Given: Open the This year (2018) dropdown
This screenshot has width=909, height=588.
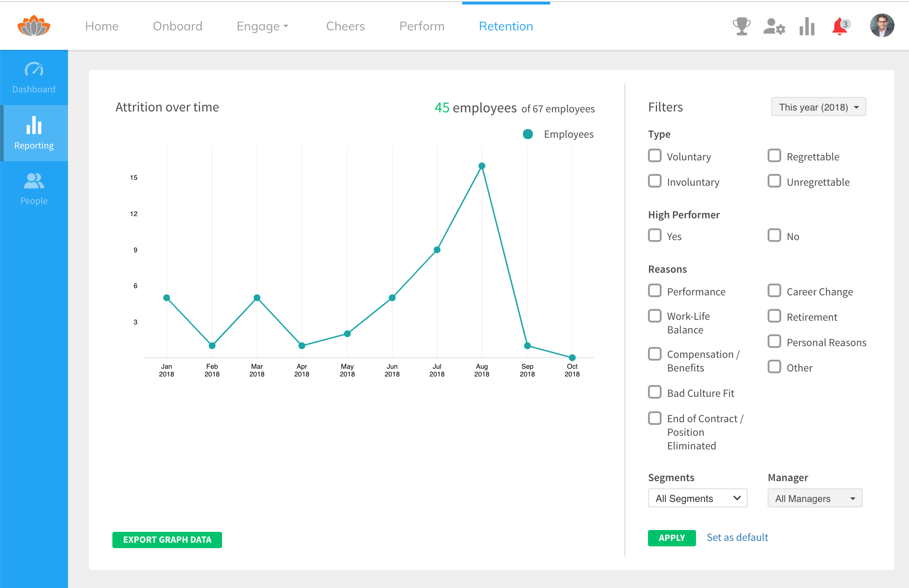Looking at the screenshot, I should (818, 107).
